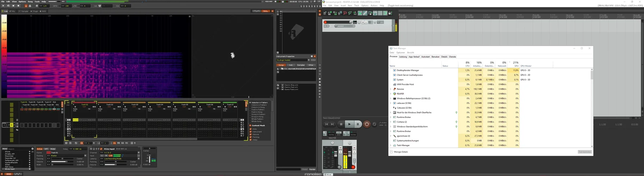Image resolution: width=644 pixels, height=176 pixels.
Task: Open the Tools menu in Renoise
Action: 37,1
